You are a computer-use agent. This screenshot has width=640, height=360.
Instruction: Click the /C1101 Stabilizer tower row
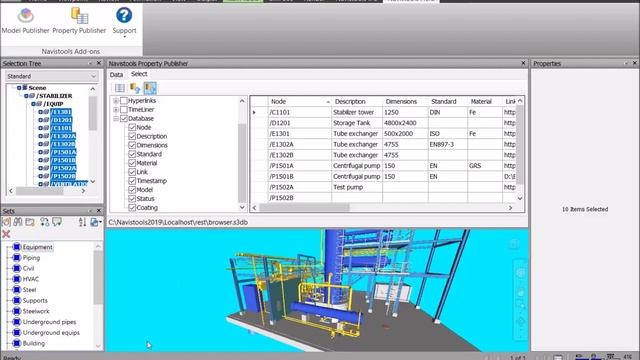click(x=383, y=112)
